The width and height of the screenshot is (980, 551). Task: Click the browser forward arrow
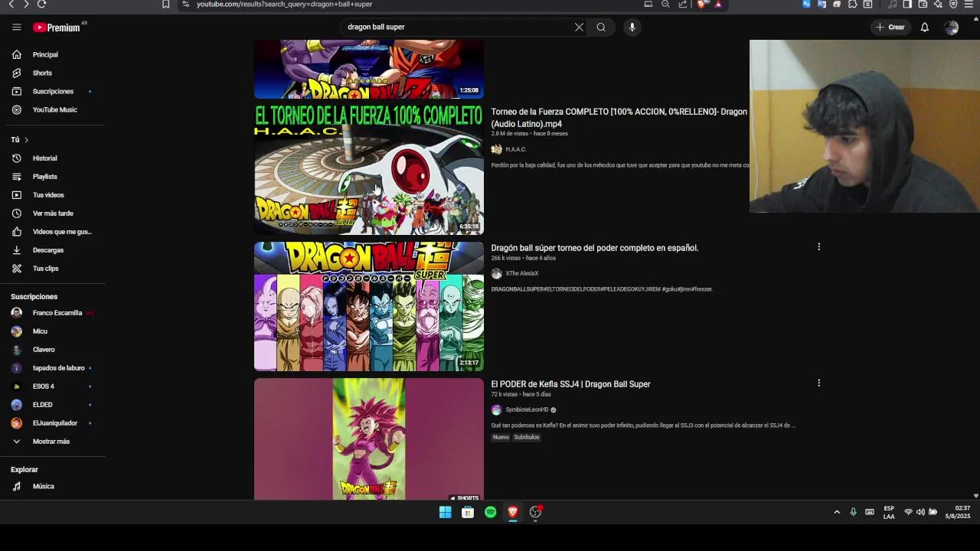click(x=26, y=4)
